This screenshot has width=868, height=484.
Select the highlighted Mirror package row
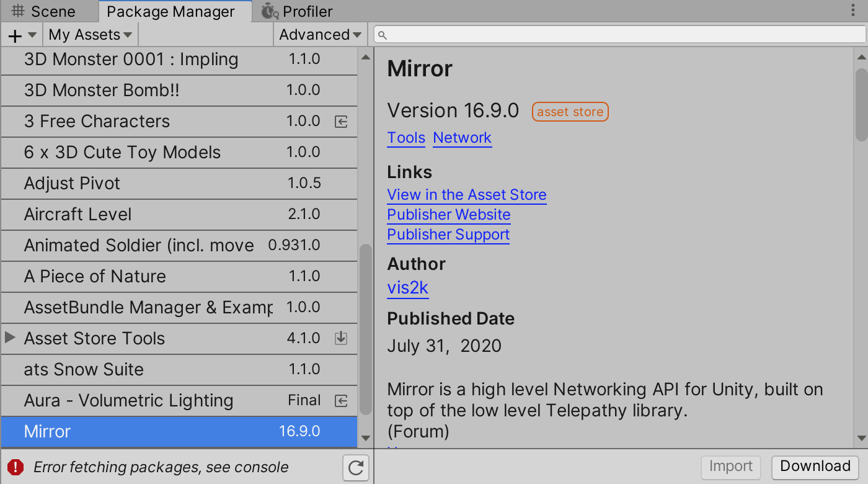click(179, 432)
